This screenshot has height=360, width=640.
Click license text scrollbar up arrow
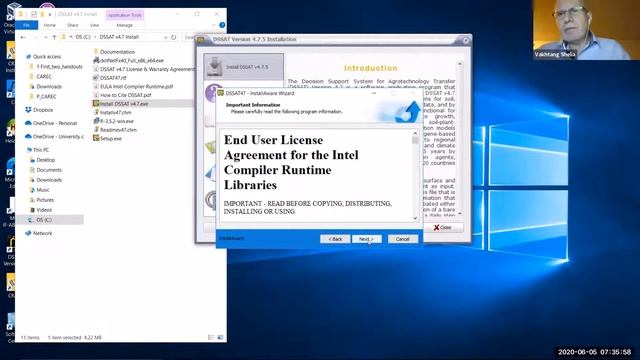[415, 133]
